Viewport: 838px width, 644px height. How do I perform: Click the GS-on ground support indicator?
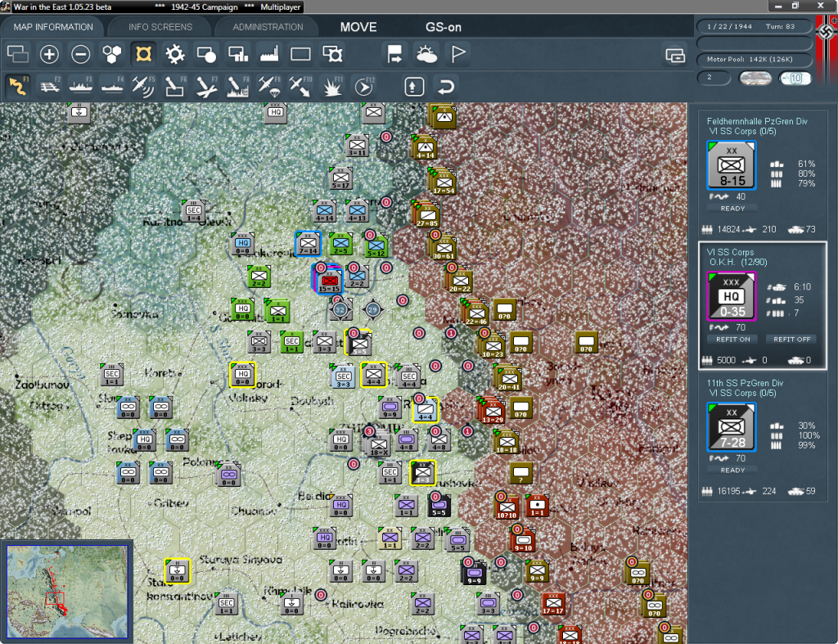tap(443, 27)
